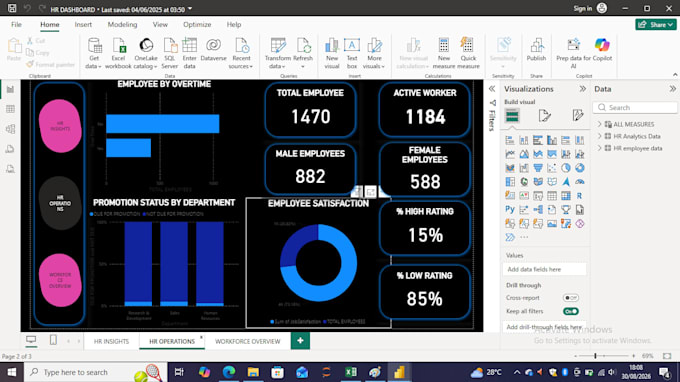Screen dimensions: 680x382
Task: Click the zoom in plus button
Action: click(634, 356)
